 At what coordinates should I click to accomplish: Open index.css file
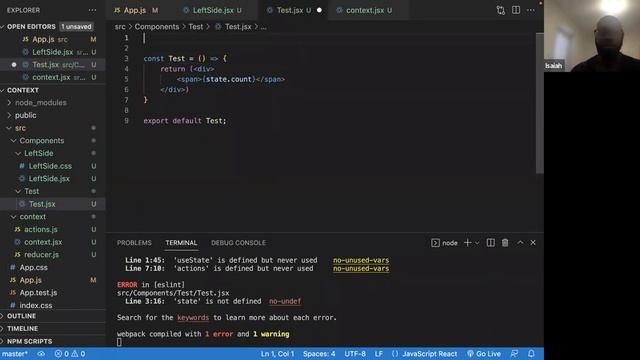click(x=36, y=305)
